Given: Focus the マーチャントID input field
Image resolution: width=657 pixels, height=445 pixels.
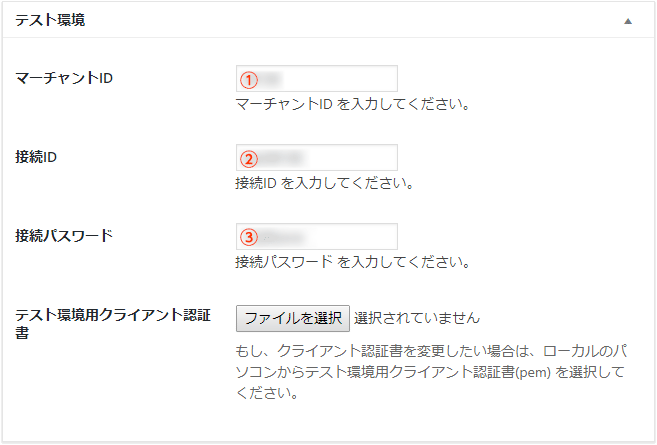Looking at the screenshot, I should (x=317, y=78).
